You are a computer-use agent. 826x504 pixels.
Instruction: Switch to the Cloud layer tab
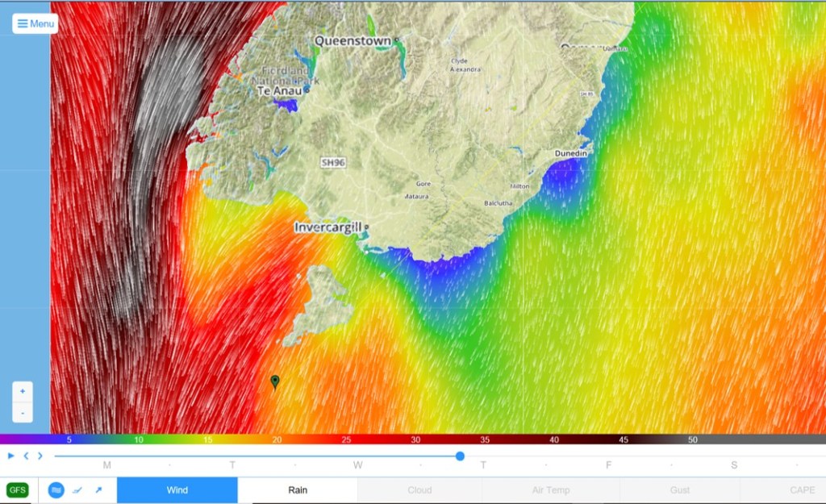pyautogui.click(x=419, y=490)
